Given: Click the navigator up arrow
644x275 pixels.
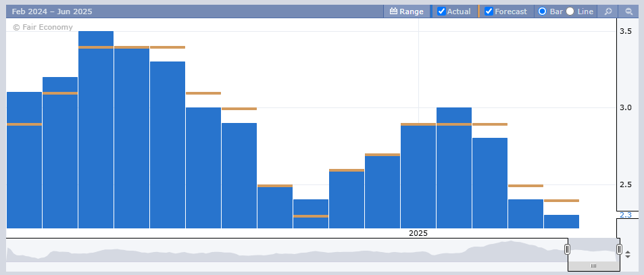Looking at the screenshot, I should click(x=628, y=253).
